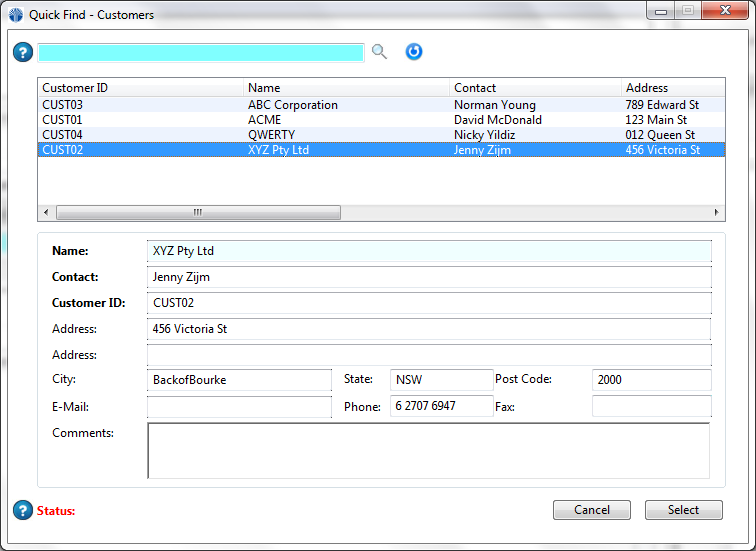The width and height of the screenshot is (756, 551).
Task: Click the Post Code field
Action: coord(651,380)
